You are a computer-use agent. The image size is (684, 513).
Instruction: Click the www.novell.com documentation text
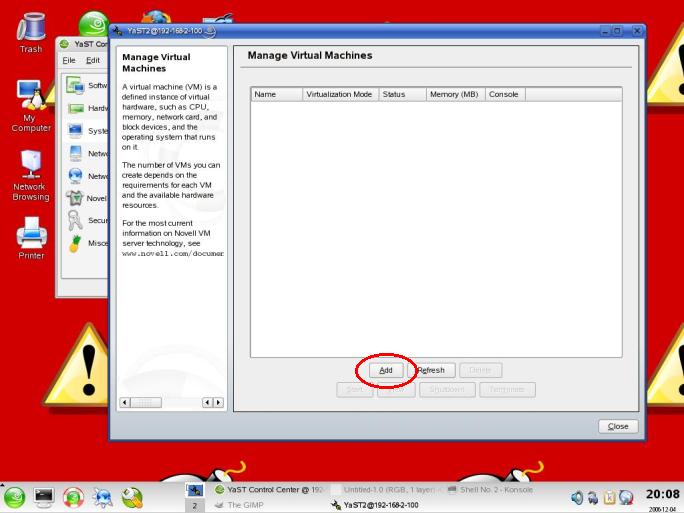tap(173, 253)
